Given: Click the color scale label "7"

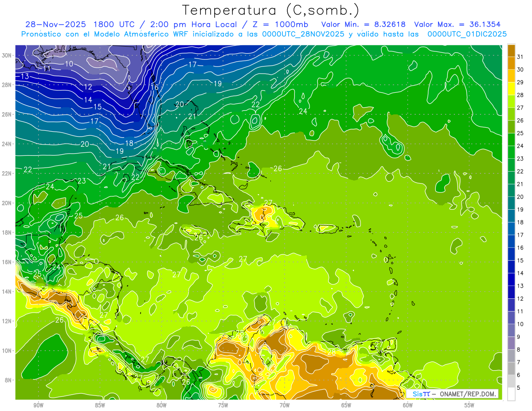Looking at the screenshot, I should click(x=519, y=362).
